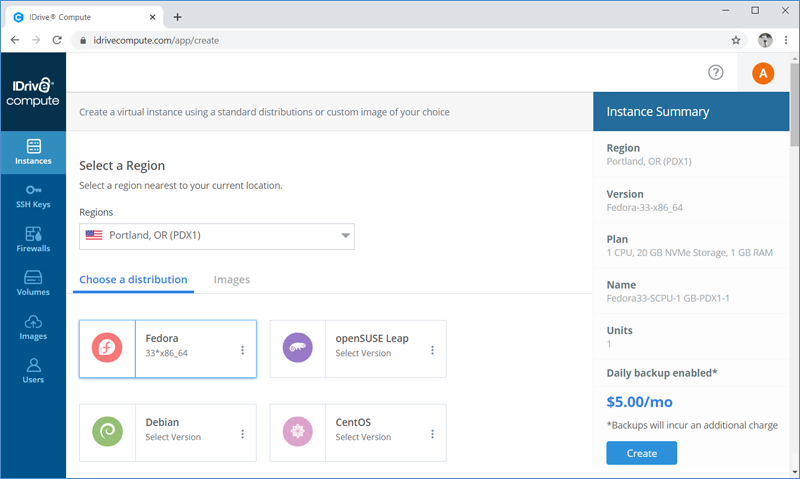Open Images from the left sidebar
800x479 pixels.
pos(33,328)
